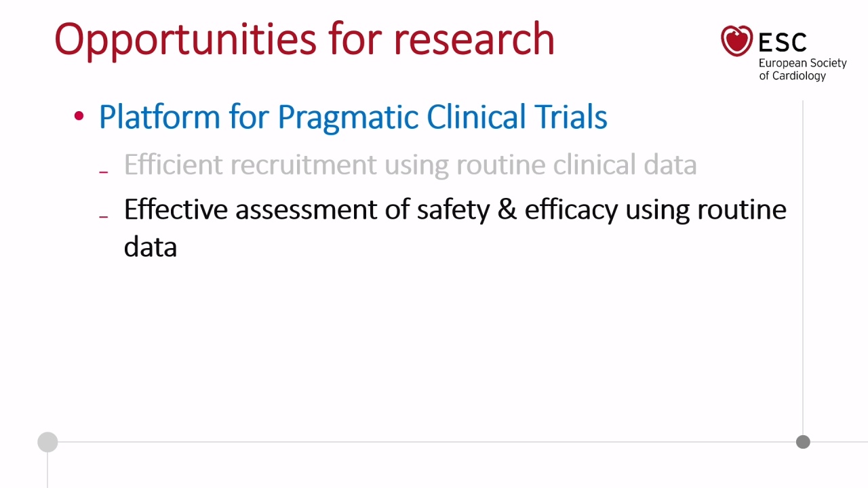The width and height of the screenshot is (868, 488).
Task: Select greyed 'Efficient recruitment using routine clinical data'
Action: pos(410,165)
